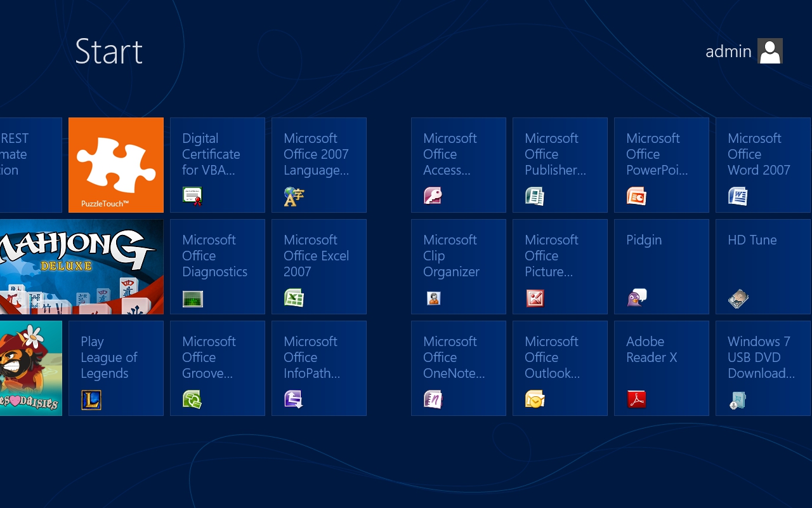812x508 pixels.
Task: Click the Microsoft Clip Organizer icon
Action: [x=433, y=298]
